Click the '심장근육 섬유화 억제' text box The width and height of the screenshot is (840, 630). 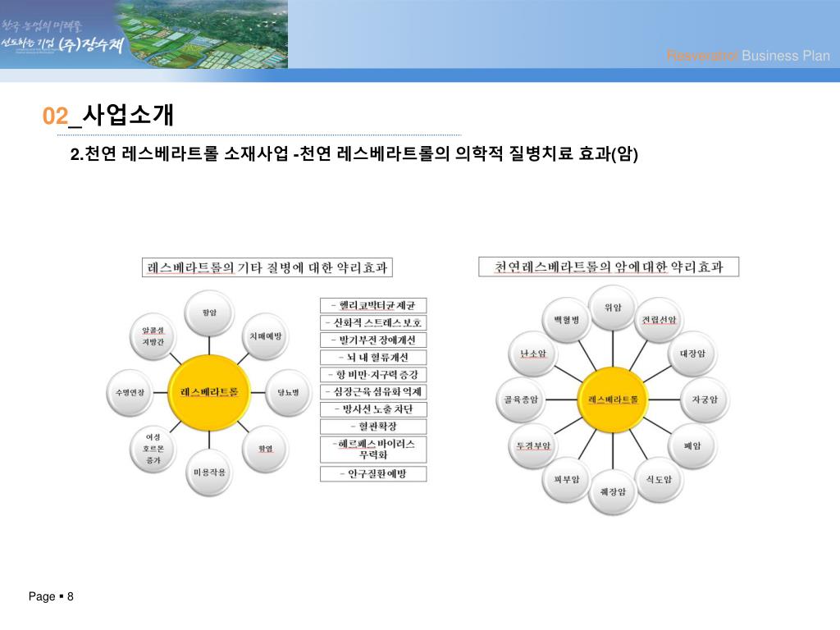click(373, 392)
